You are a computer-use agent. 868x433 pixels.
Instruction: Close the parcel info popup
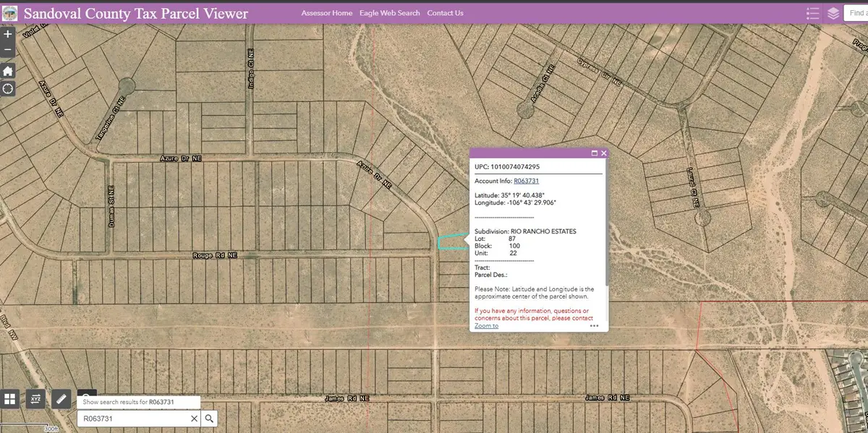point(604,153)
